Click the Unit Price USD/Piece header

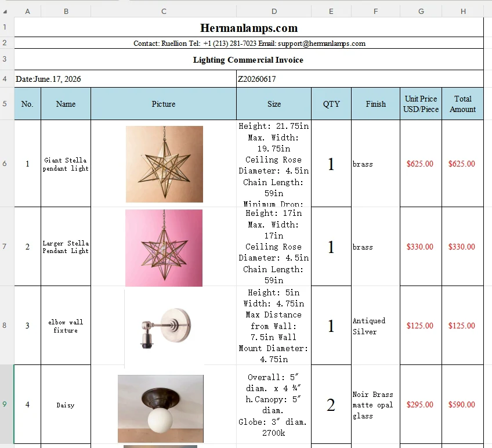(x=421, y=104)
